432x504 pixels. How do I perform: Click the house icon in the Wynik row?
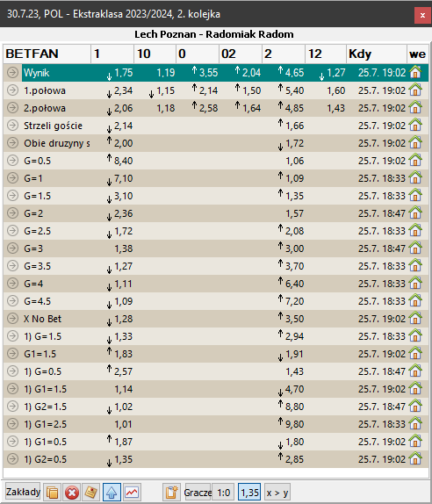(415, 72)
